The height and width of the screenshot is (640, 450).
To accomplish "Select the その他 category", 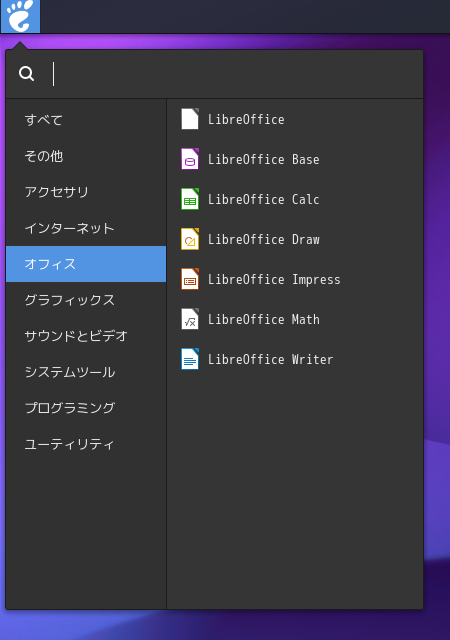I will click(x=86, y=156).
